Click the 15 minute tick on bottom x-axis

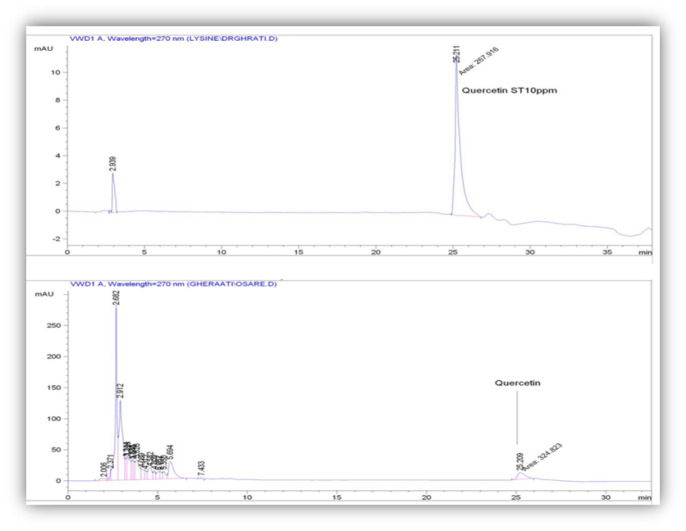(337, 496)
